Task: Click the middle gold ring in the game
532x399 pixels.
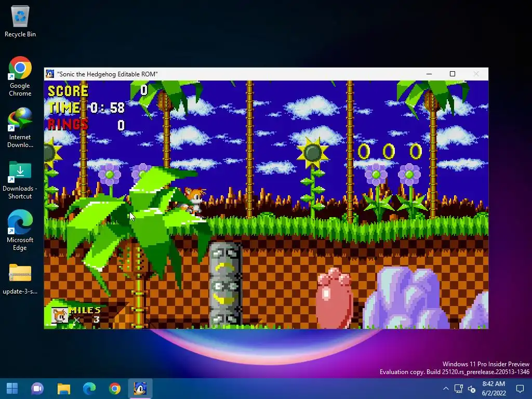Action: pos(389,151)
